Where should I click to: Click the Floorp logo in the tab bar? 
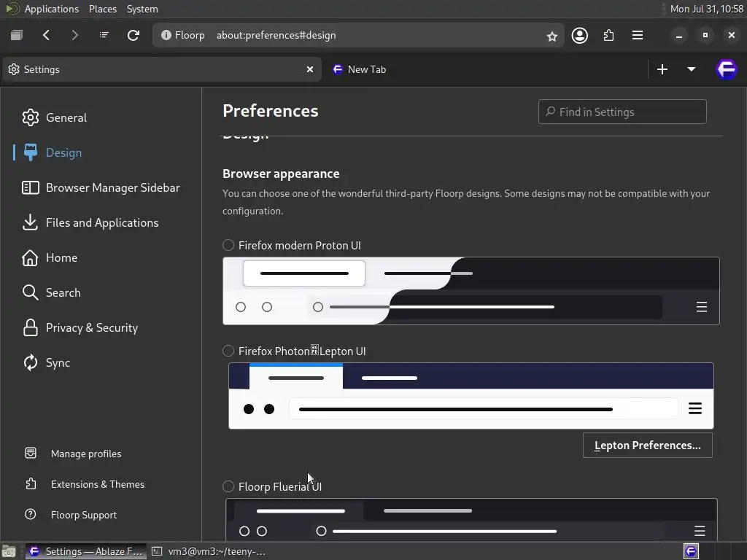click(x=727, y=69)
